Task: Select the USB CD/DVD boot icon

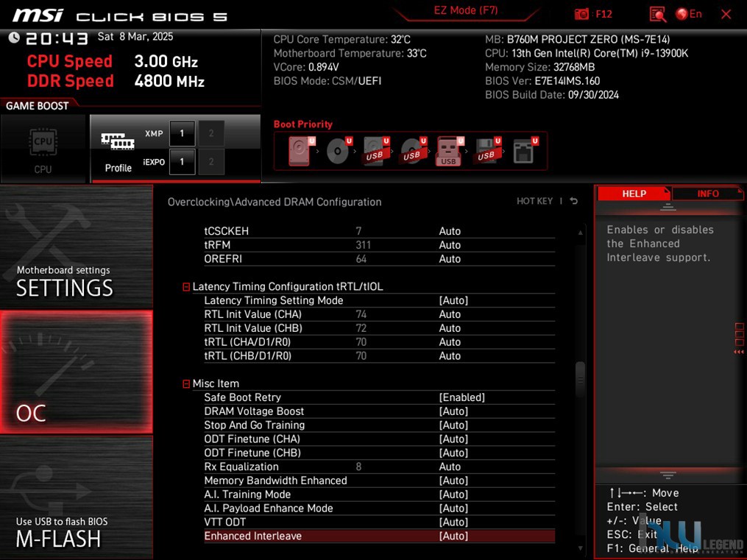Action: [x=414, y=151]
